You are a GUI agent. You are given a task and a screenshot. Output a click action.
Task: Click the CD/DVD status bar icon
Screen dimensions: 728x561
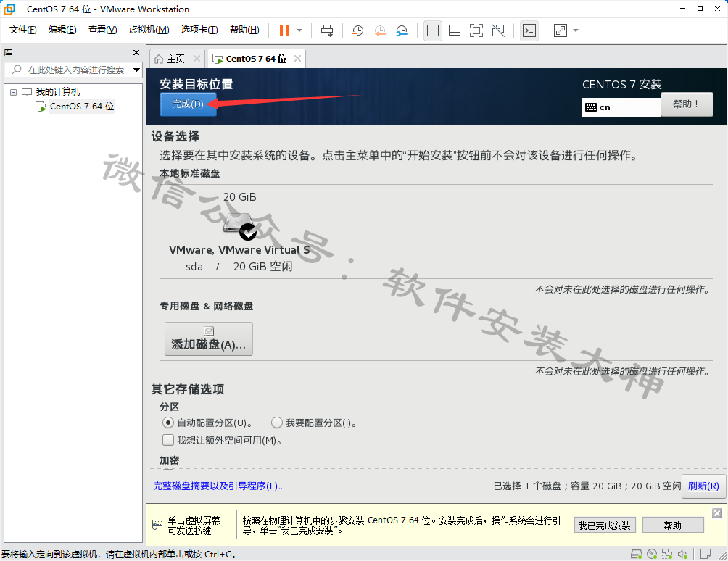(x=652, y=554)
